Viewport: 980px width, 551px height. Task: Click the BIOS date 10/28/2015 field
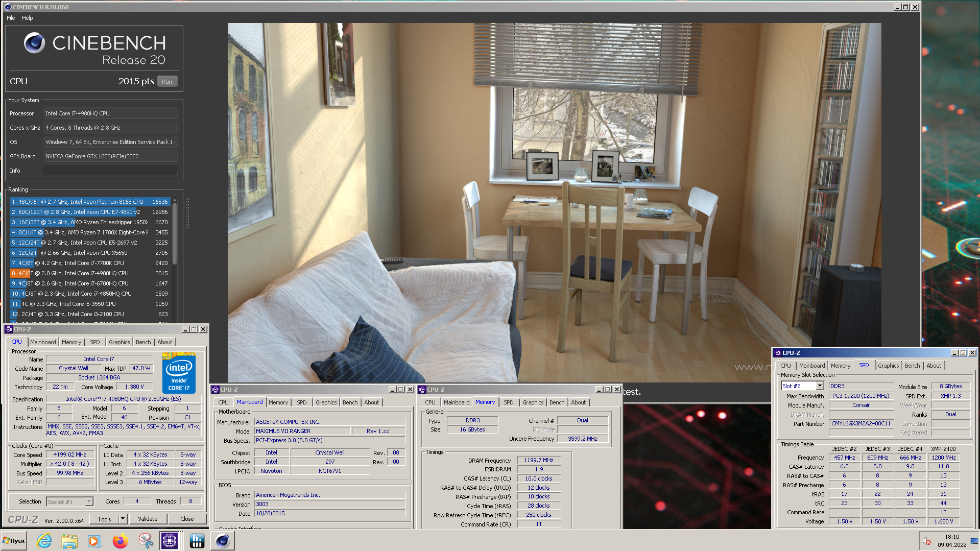(330, 513)
